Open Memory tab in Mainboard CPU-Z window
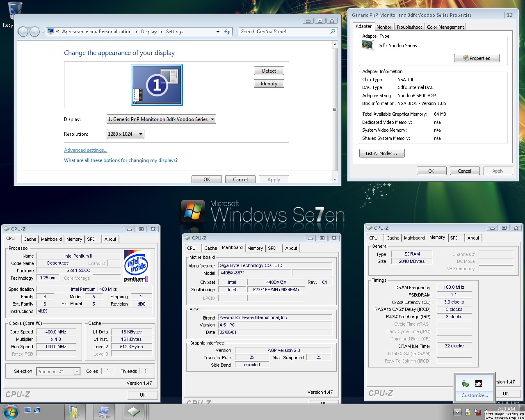This screenshot has width=525, height=420. coord(255,248)
